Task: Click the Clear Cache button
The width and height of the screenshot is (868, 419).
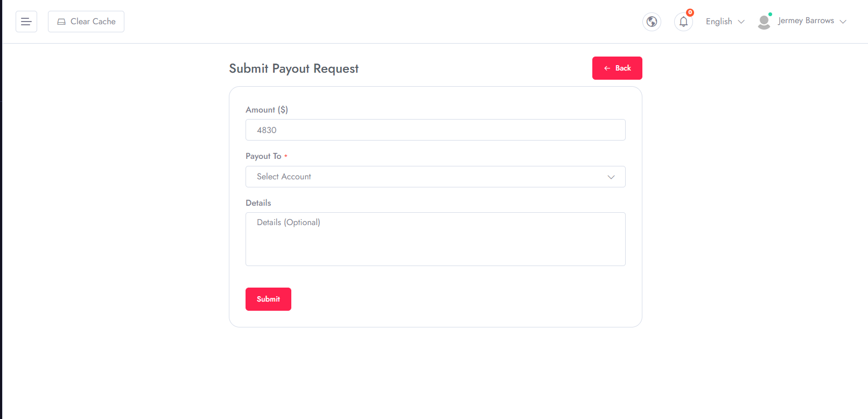Action: click(x=86, y=22)
